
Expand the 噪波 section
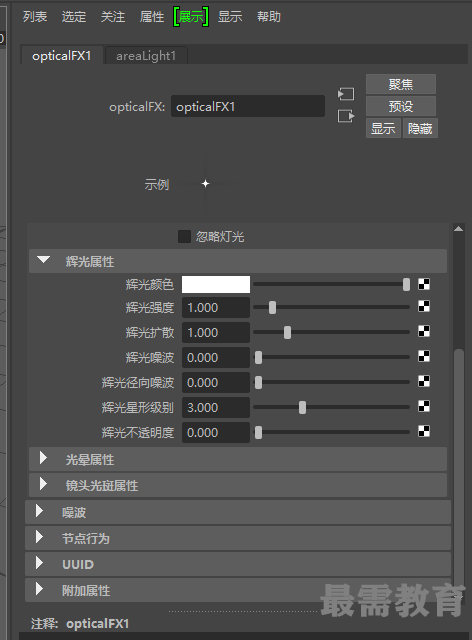tap(39, 511)
